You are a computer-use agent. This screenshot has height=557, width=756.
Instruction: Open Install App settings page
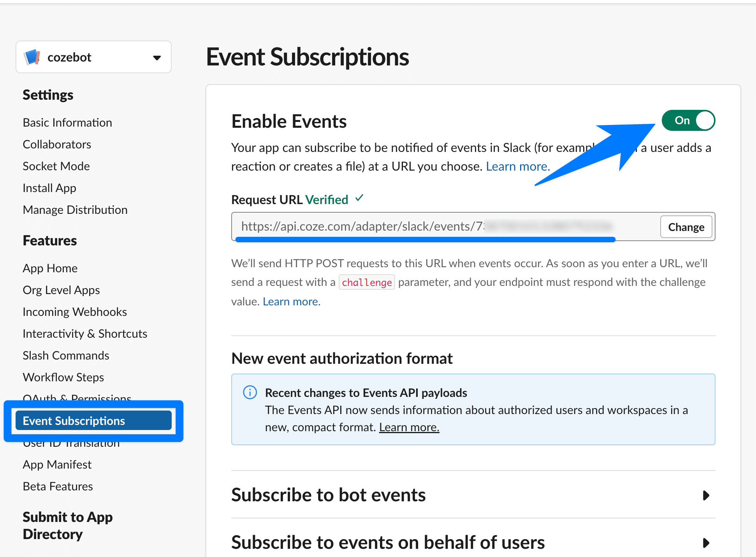click(49, 188)
